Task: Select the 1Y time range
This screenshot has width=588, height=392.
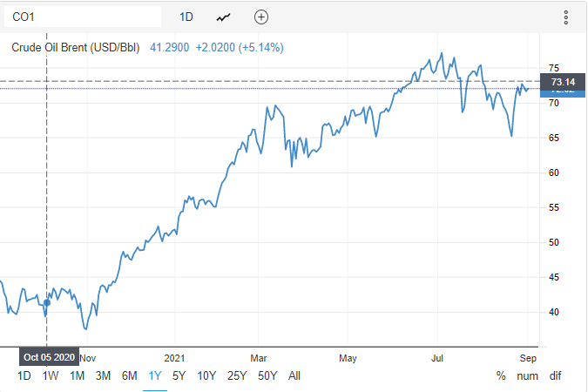Action: point(155,375)
